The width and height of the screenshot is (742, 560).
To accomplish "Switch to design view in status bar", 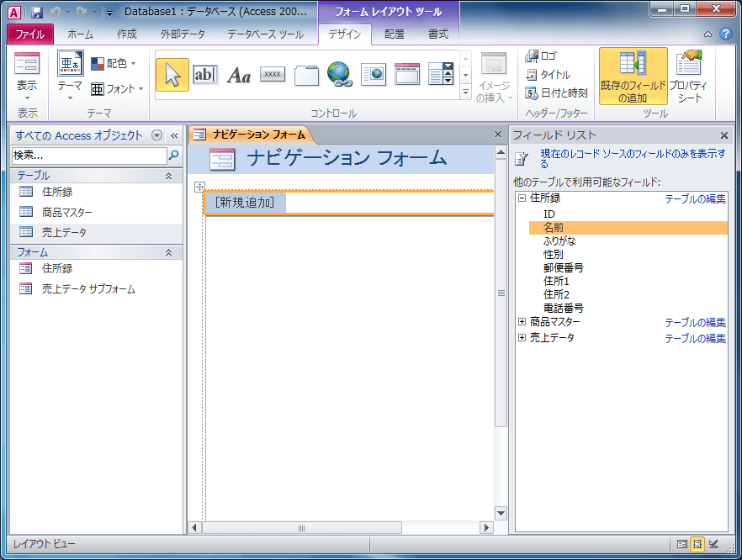I will click(x=713, y=544).
